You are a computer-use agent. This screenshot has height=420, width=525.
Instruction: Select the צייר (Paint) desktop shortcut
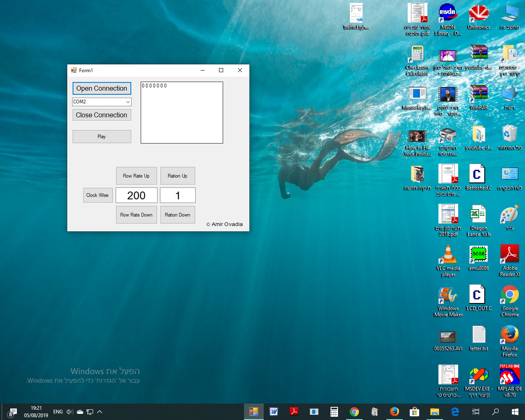pos(510,218)
